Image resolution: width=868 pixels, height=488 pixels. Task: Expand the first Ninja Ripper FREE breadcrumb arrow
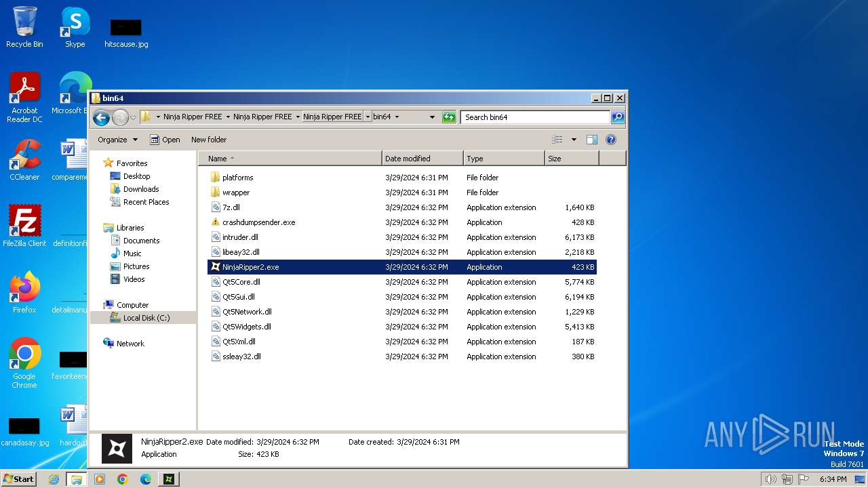pos(228,117)
